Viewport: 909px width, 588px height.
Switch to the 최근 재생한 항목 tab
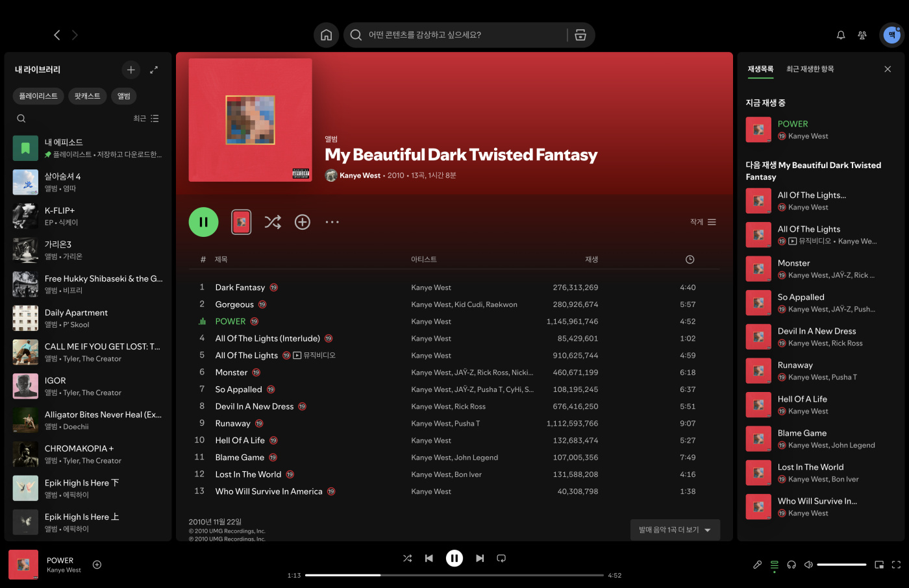(810, 69)
